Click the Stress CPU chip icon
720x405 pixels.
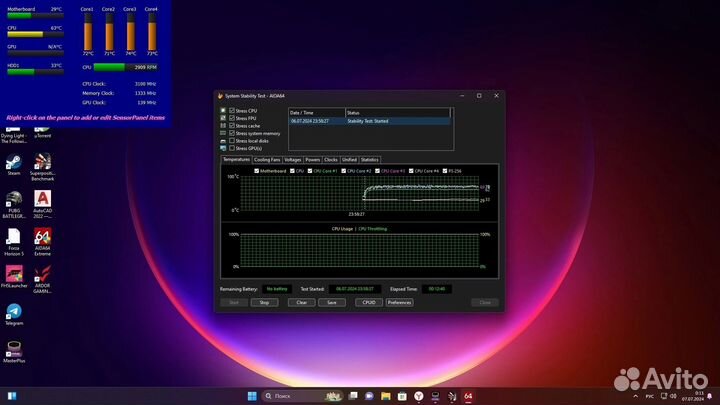coord(223,111)
